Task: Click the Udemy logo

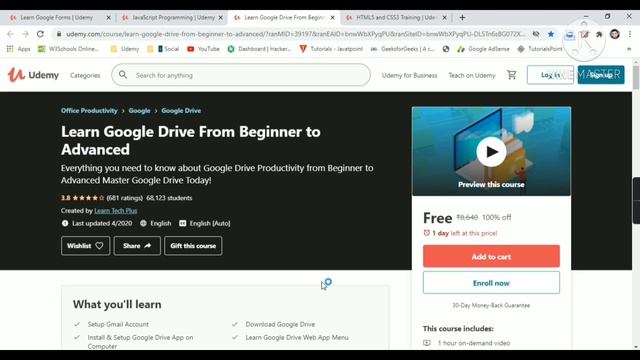Action: pyautogui.click(x=33, y=75)
